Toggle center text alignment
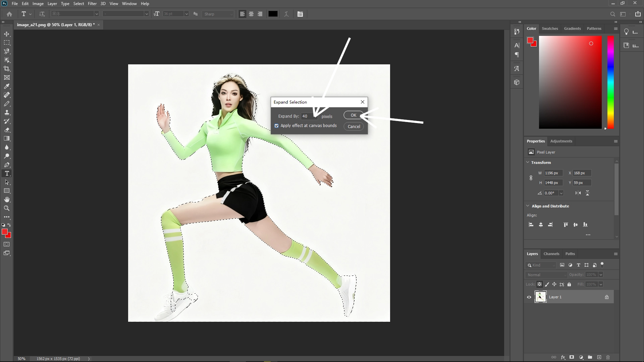644x362 pixels. coord(251,14)
